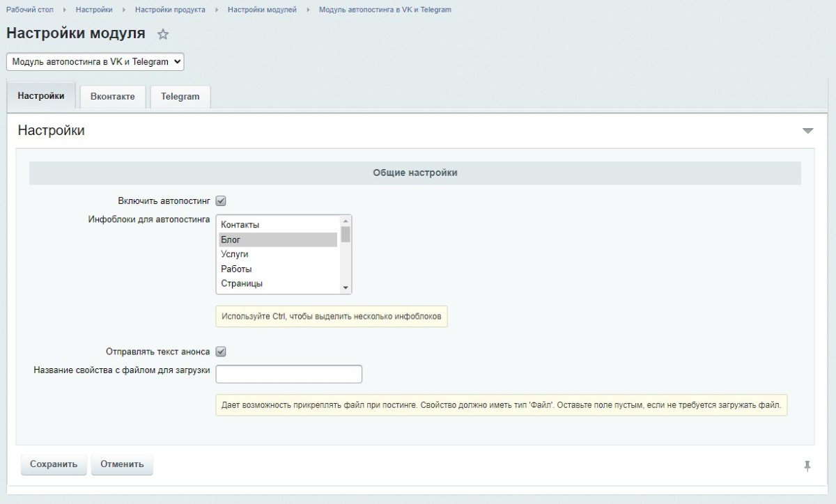This screenshot has width=836, height=504.
Task: Select the Настройки tab
Action: click(41, 96)
